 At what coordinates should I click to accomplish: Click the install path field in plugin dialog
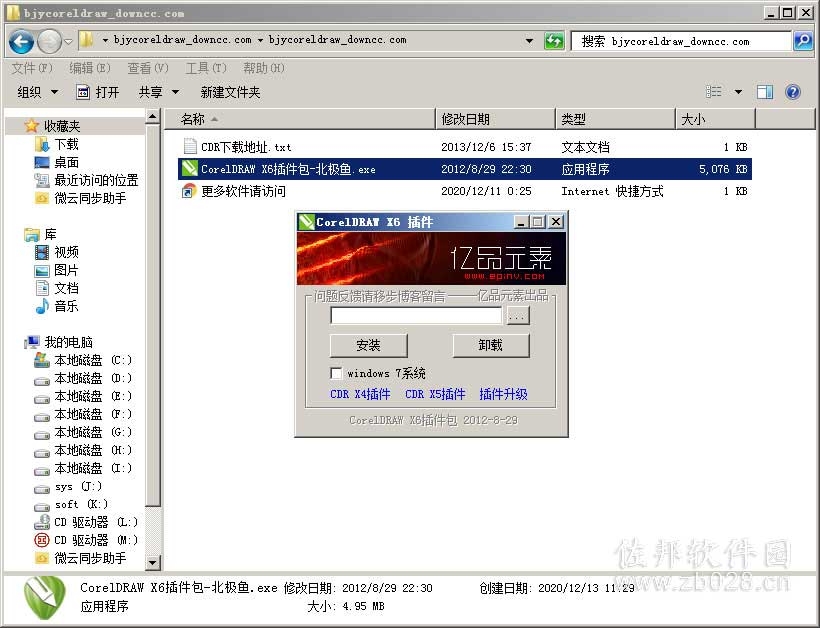pyautogui.click(x=416, y=315)
